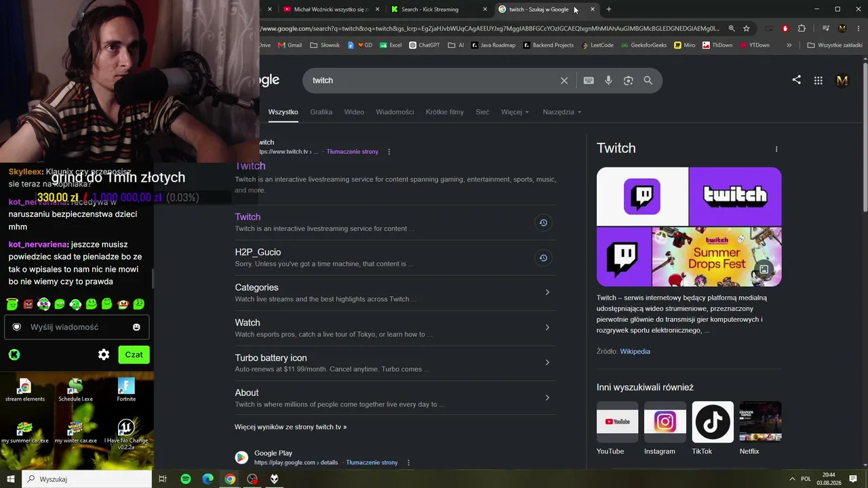Open the Watch sitelink arrow
The height and width of the screenshot is (488, 868).
coord(547,327)
